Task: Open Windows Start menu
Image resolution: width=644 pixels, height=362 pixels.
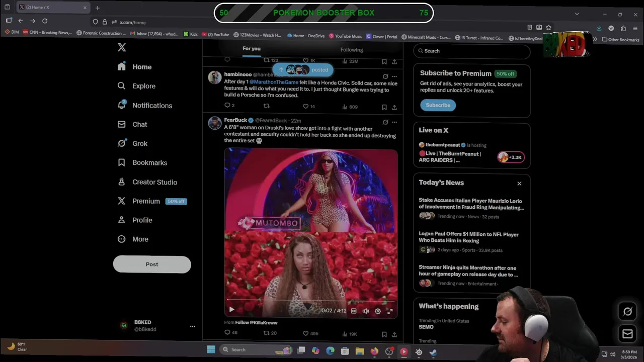Action: [x=211, y=349]
